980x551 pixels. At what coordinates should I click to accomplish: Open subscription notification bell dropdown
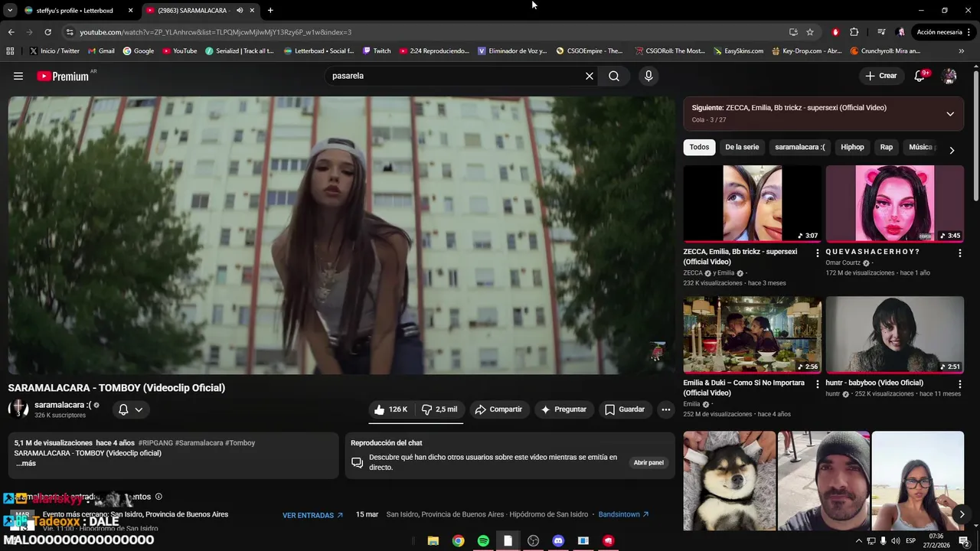pyautogui.click(x=130, y=409)
